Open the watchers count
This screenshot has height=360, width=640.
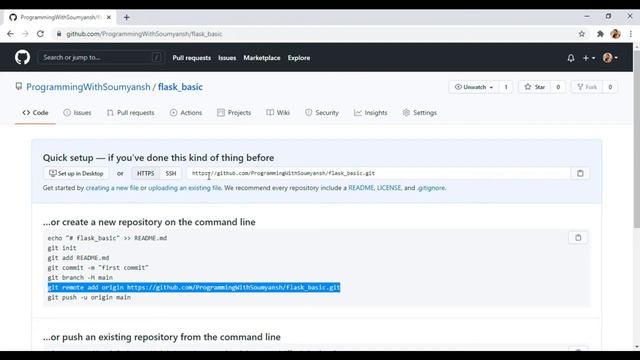click(x=506, y=87)
